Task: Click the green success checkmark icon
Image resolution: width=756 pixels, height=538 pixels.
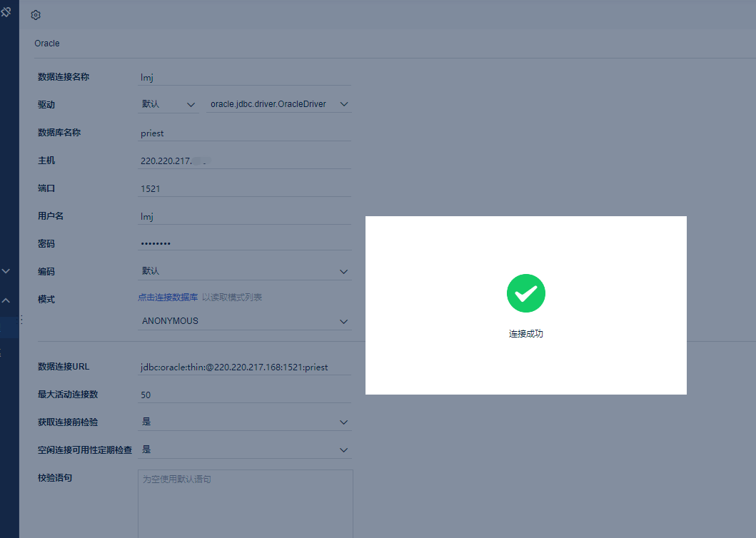Action: click(x=525, y=293)
